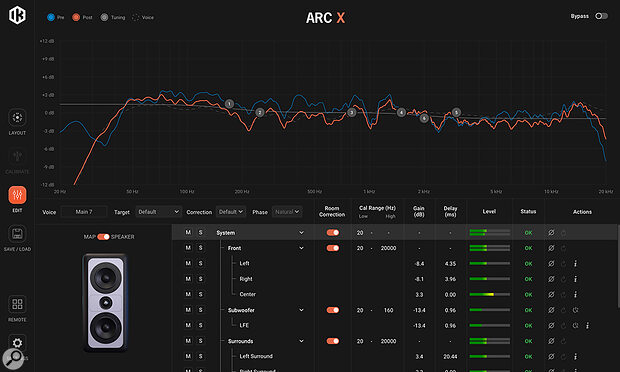Viewport: 620px width, 372px height.
Task: Open the Remote panel icon
Action: coord(17,304)
